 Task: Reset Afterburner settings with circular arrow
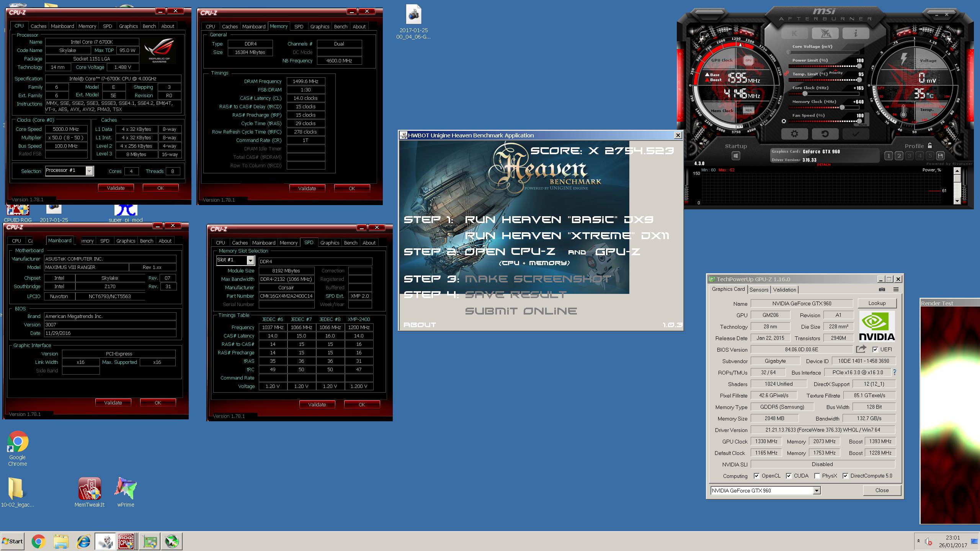point(825,134)
